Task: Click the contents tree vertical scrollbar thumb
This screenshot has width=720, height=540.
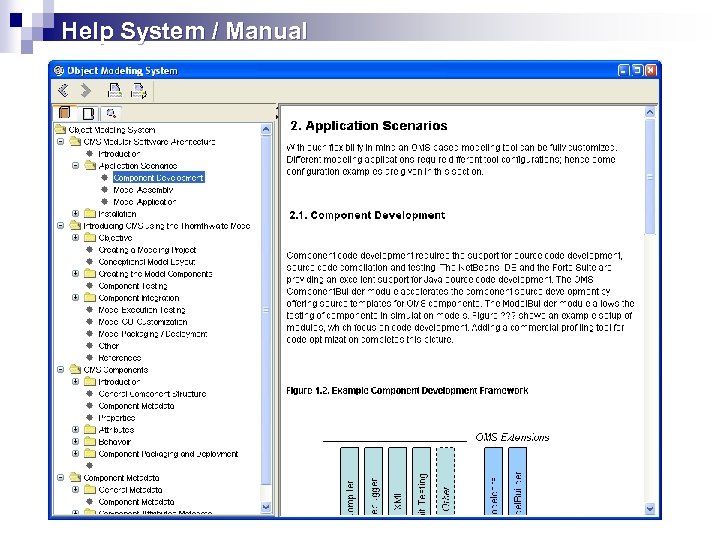Action: pyautogui.click(x=266, y=310)
